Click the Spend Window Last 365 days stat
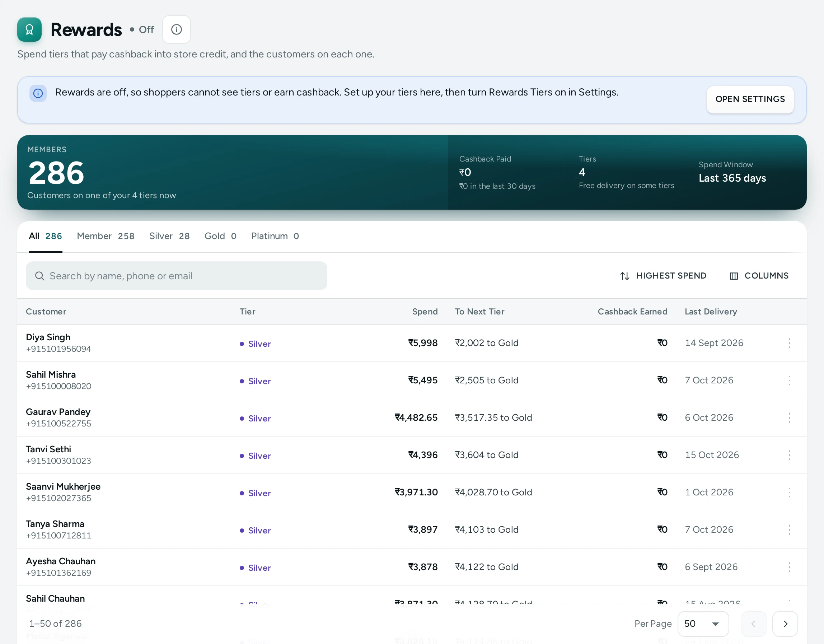824x644 pixels. (732, 172)
